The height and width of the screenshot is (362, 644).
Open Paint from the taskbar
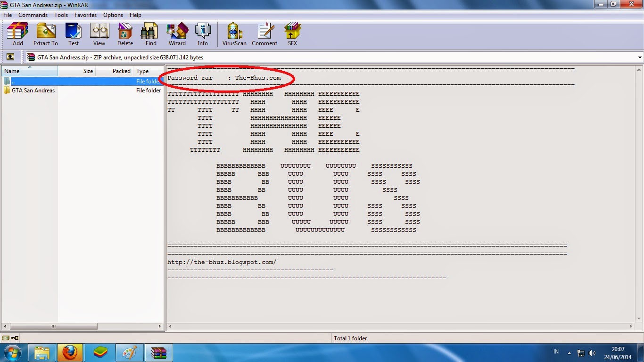point(129,353)
